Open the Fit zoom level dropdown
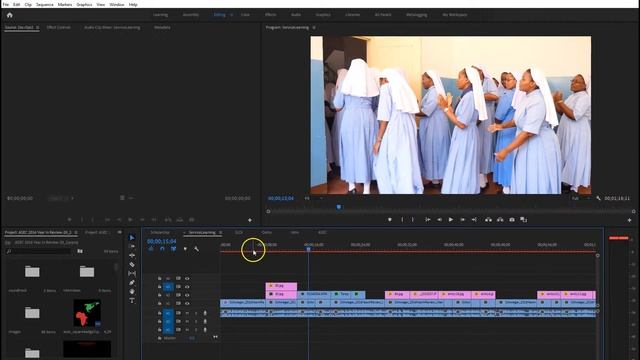Image resolution: width=640 pixels, height=360 pixels. [314, 198]
